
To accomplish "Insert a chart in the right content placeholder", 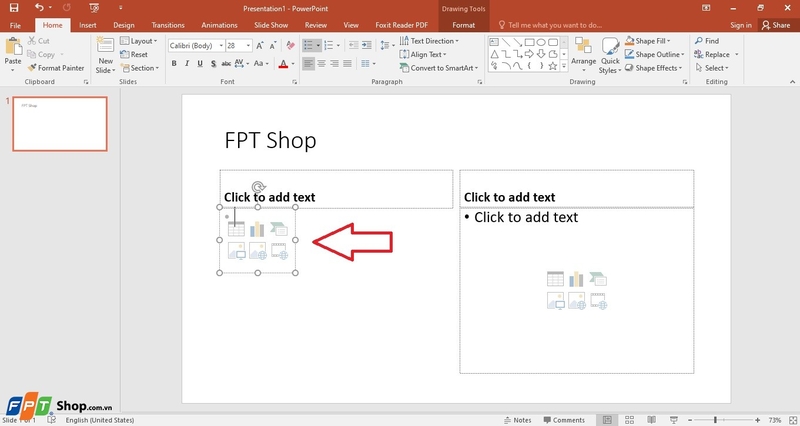I will 577,279.
